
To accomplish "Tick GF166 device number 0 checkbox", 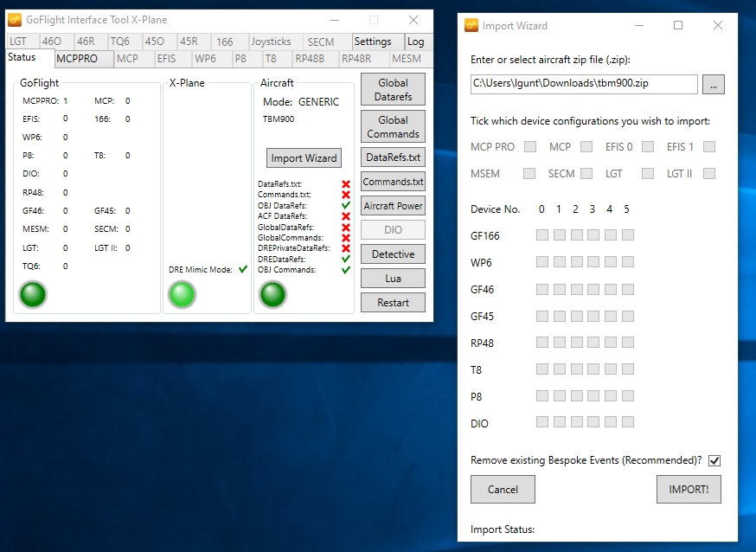I will 541,235.
